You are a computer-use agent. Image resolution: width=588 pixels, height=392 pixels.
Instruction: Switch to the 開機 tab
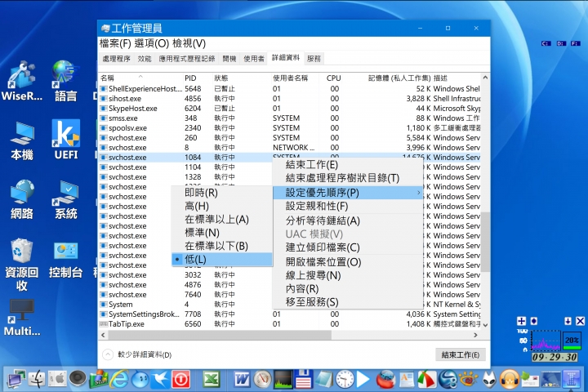click(229, 59)
